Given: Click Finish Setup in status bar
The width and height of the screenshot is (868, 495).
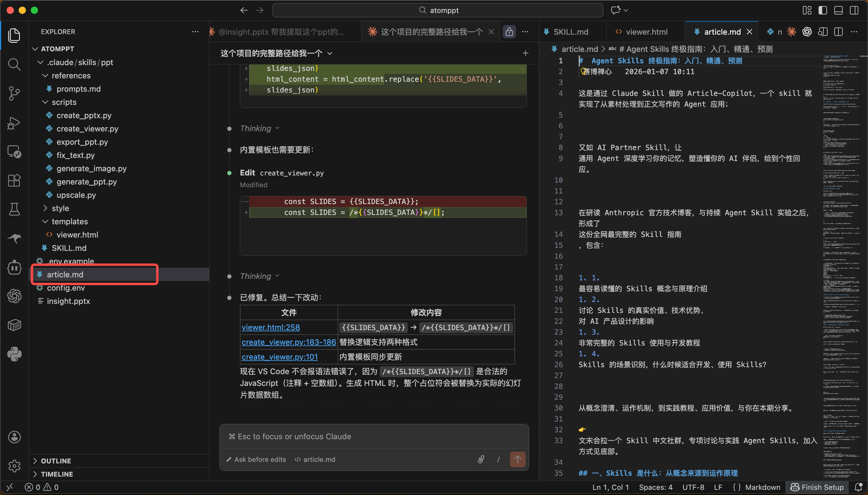Looking at the screenshot, I should (x=817, y=487).
